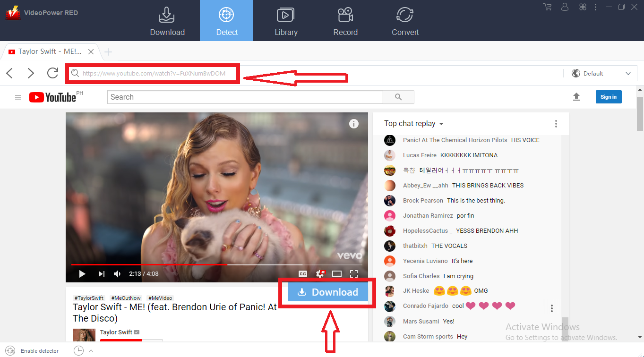
Task: Refresh the current page
Action: click(52, 73)
